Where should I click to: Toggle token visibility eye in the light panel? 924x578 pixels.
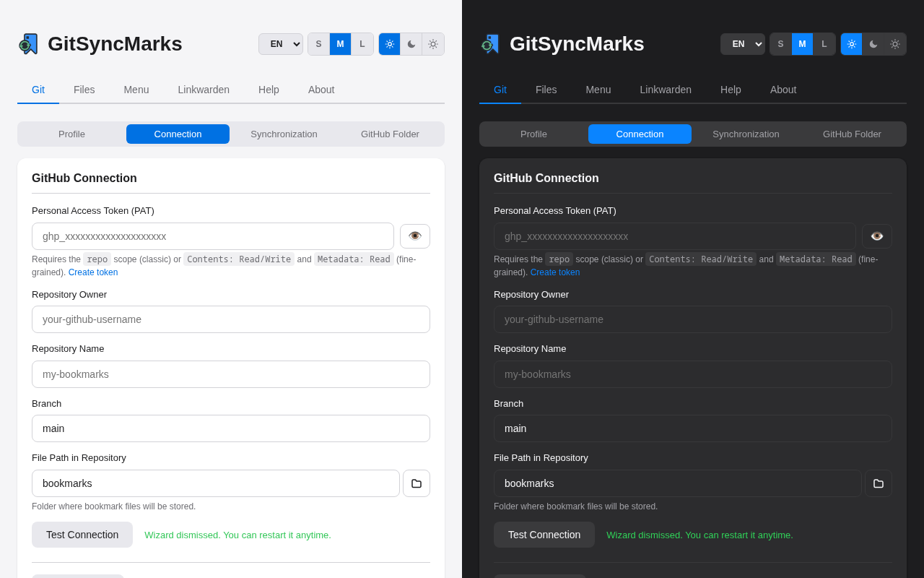[x=415, y=236]
